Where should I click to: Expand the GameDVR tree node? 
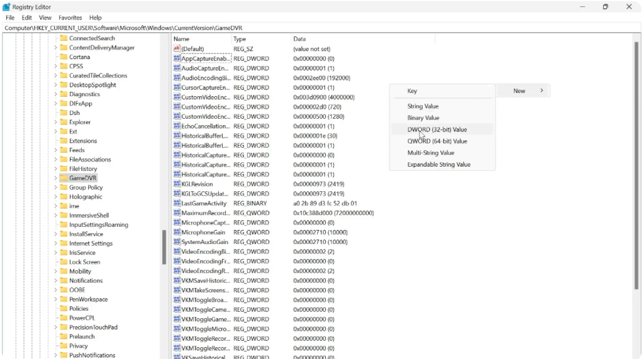pos(55,178)
